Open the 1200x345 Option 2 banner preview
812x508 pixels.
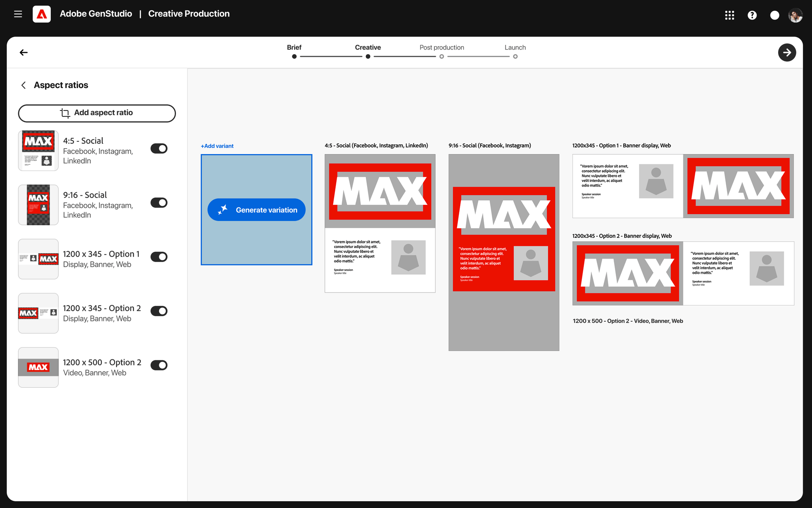683,273
